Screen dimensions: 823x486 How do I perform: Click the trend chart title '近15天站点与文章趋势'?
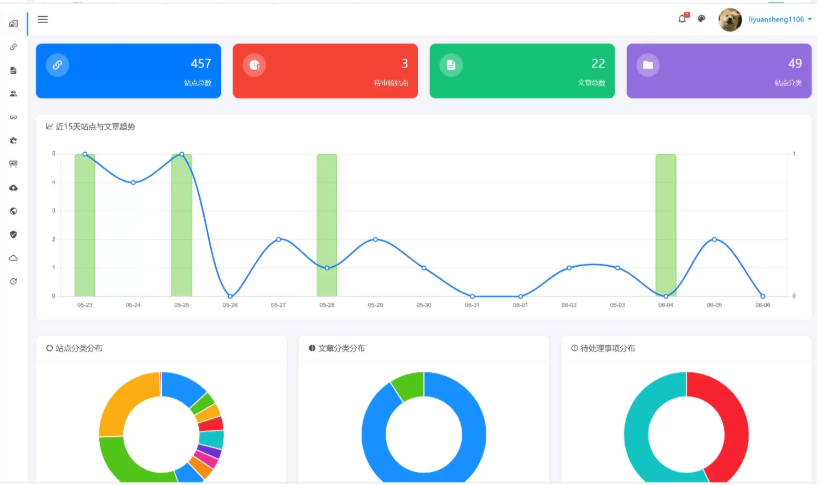(95, 126)
